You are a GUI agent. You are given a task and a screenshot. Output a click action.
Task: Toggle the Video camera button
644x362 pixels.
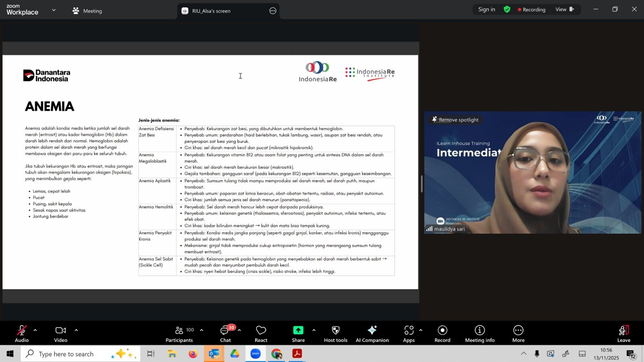tap(61, 333)
